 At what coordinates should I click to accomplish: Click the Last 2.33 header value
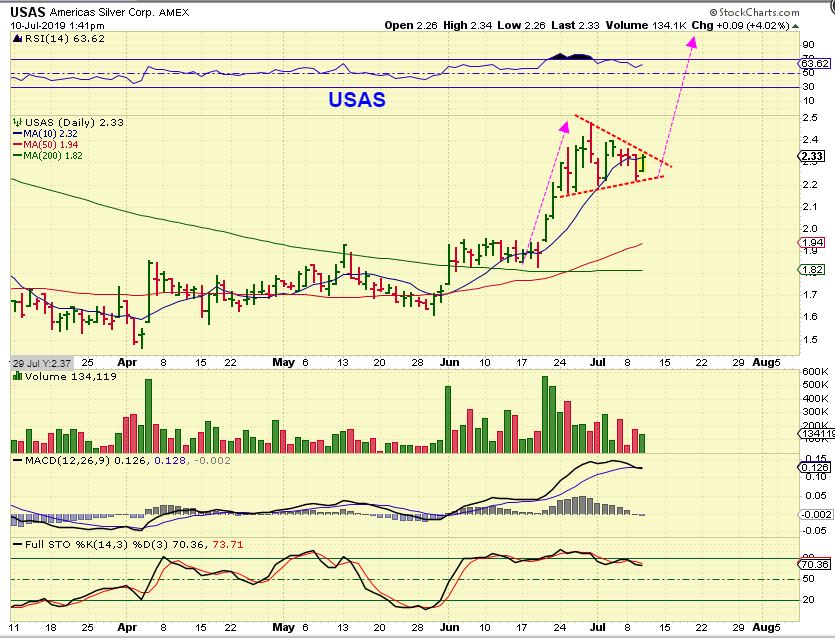575,26
